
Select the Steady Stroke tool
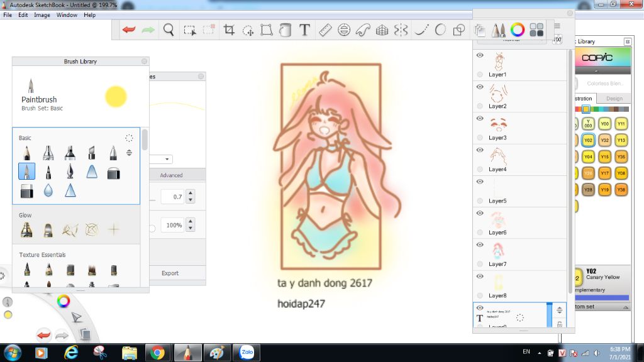[421, 30]
